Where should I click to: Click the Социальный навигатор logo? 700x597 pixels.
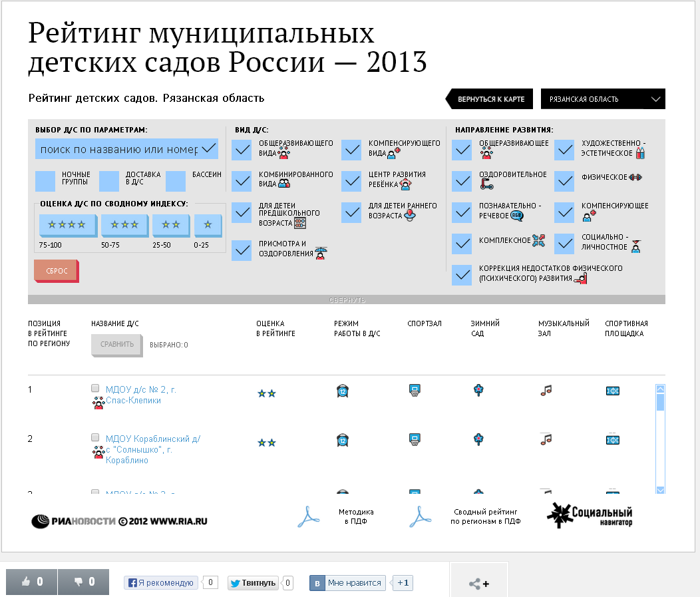point(590,516)
